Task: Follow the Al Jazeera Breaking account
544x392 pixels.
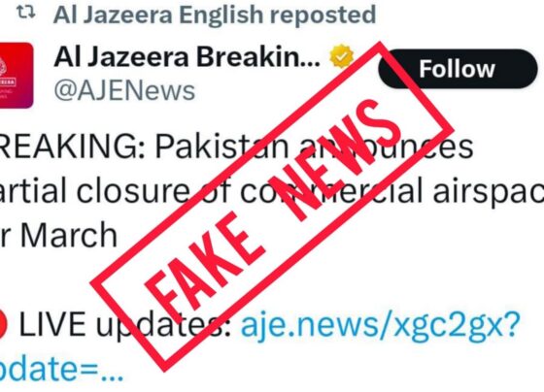Action: 458,69
